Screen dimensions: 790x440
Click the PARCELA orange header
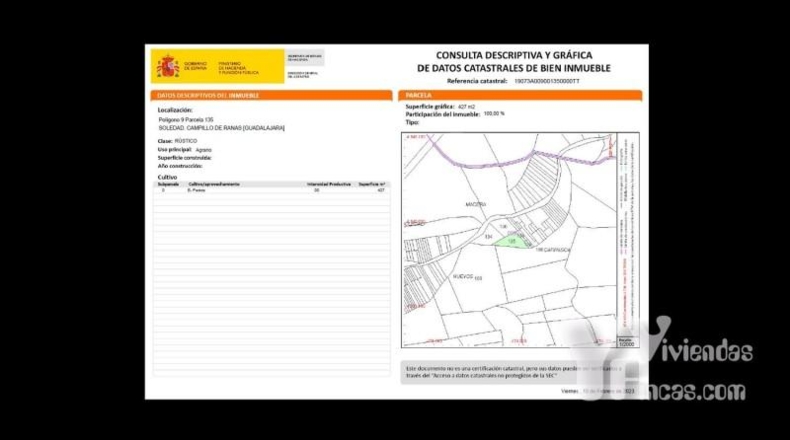click(520, 95)
